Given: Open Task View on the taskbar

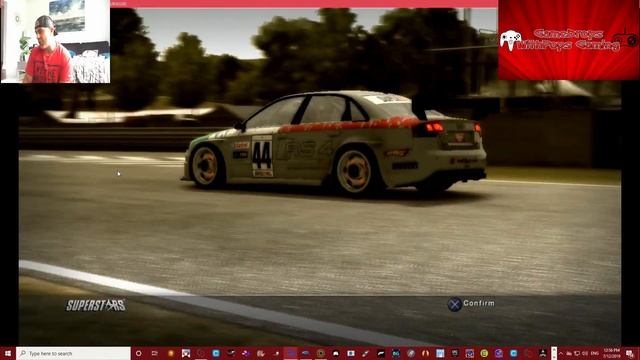Looking at the screenshot, I should [x=155, y=353].
